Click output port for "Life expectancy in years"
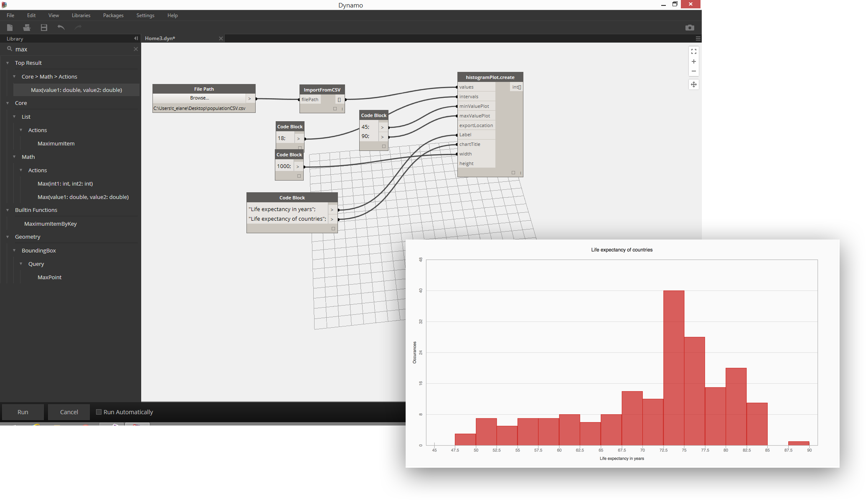 pos(332,209)
